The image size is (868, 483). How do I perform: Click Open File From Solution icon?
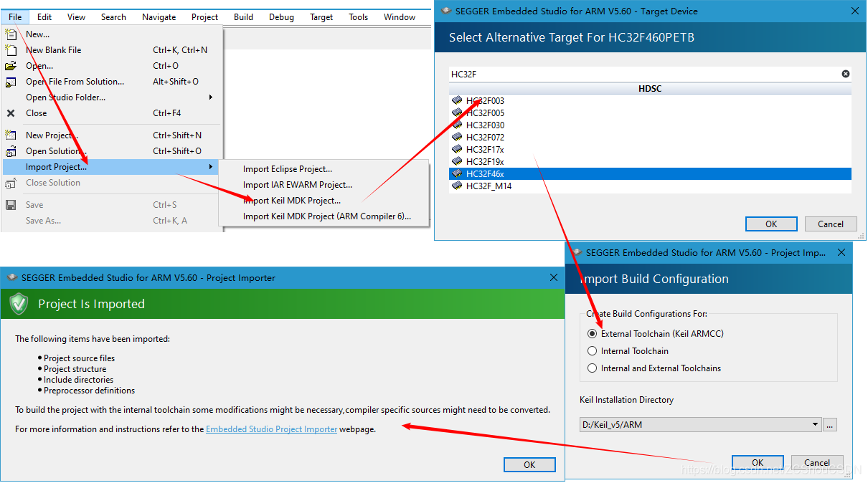(x=11, y=82)
